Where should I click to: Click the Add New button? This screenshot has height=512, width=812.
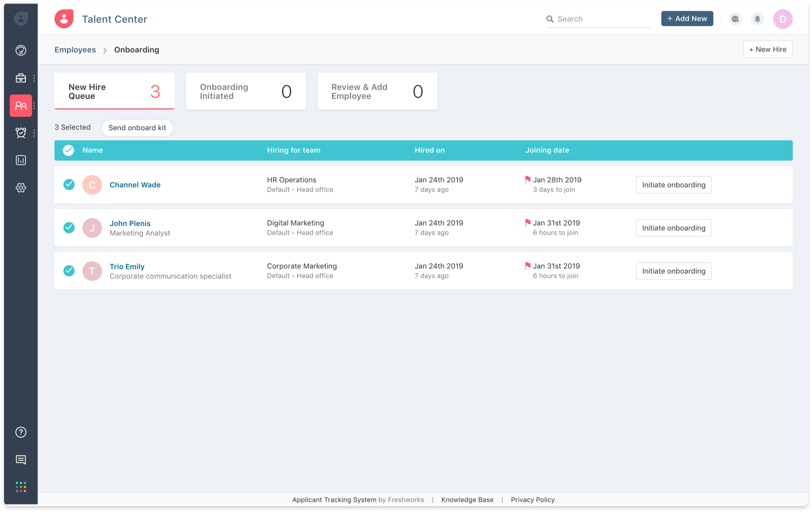[687, 19]
